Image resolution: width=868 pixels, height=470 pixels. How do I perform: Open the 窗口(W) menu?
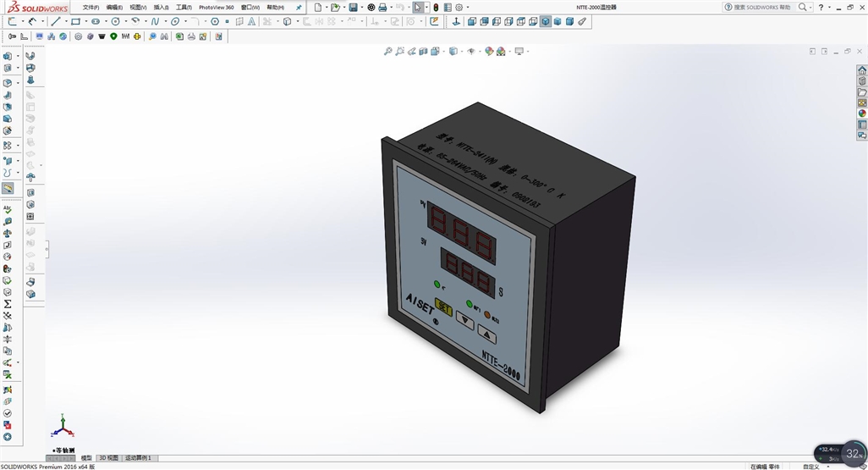coord(250,8)
